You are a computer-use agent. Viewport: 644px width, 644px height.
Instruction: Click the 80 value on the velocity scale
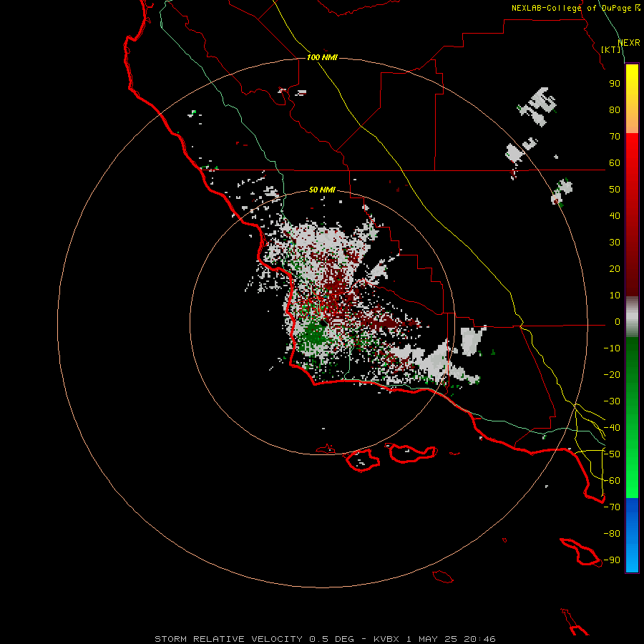pos(615,110)
